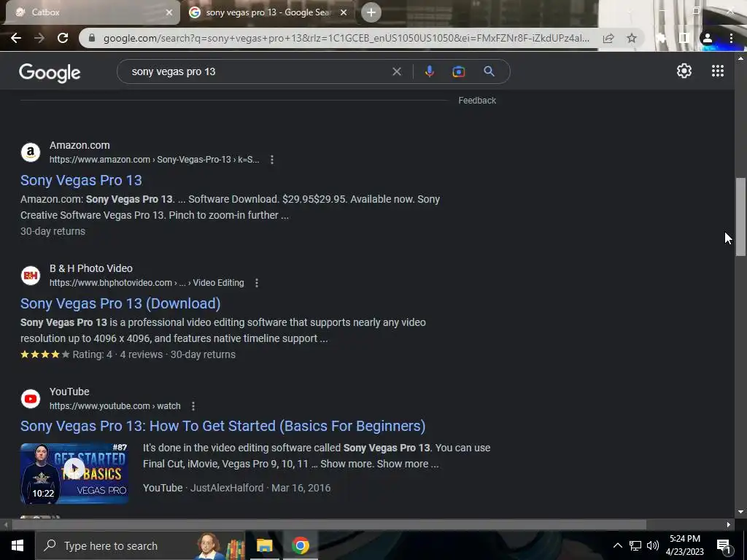747x560 pixels.
Task: Clear the search box with the X
Action: point(396,72)
